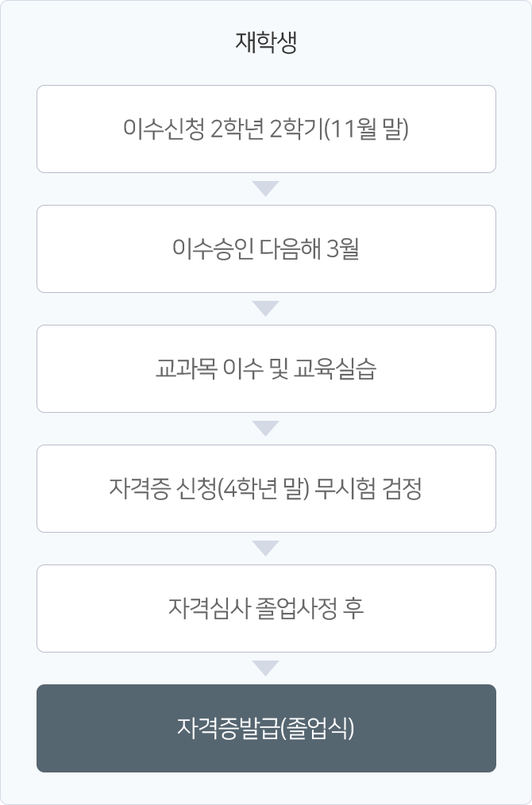532x805 pixels.
Task: Click the 다음해 3월 text
Action: point(309,249)
